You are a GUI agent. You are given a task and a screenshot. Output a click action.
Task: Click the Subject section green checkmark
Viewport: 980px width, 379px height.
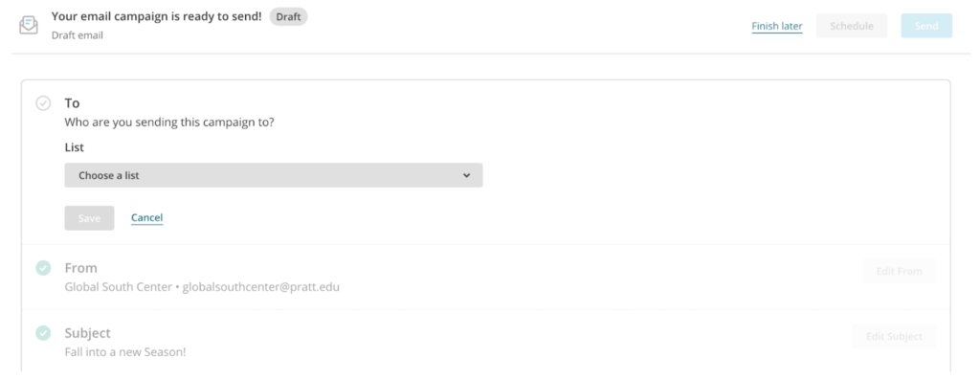point(43,333)
